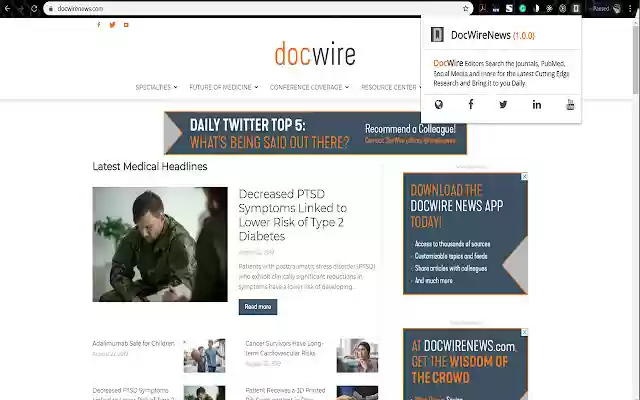Click the YouTube icon in extension popup
The image size is (640, 400).
coord(570,104)
